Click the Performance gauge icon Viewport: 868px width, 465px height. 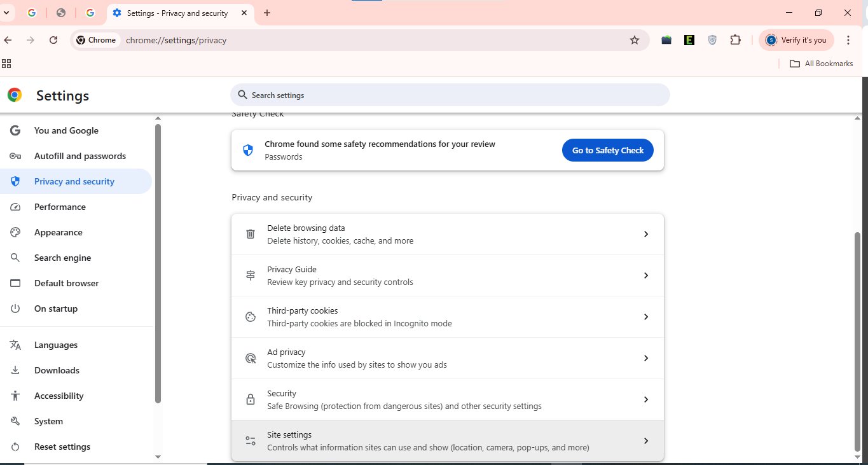[x=15, y=207]
